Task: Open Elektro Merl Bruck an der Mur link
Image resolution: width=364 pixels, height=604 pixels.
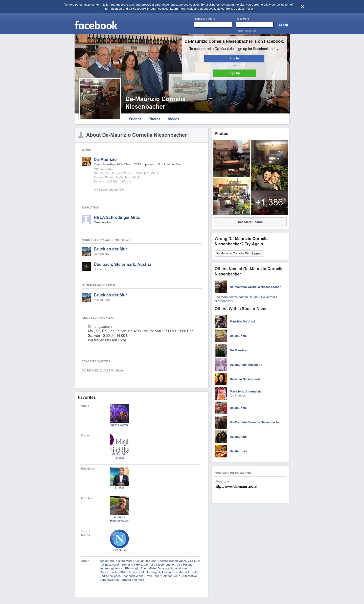Action: pyautogui.click(x=135, y=561)
